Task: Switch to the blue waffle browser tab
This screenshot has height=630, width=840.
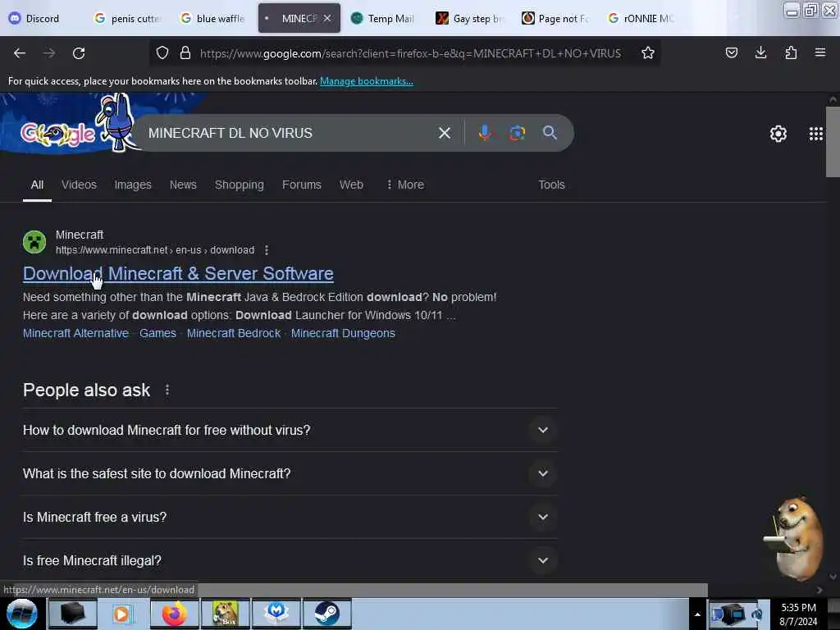Action: click(x=213, y=18)
